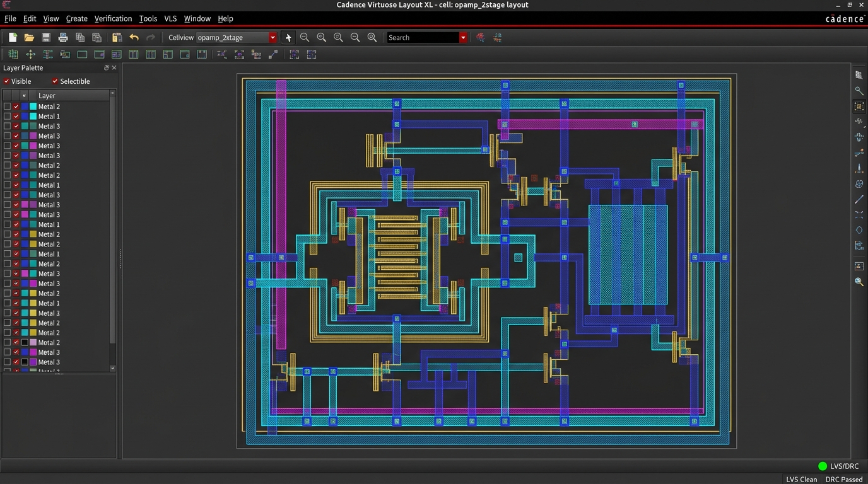This screenshot has height=484, width=868.
Task: Click the green LVS/DRC status light
Action: (x=823, y=466)
